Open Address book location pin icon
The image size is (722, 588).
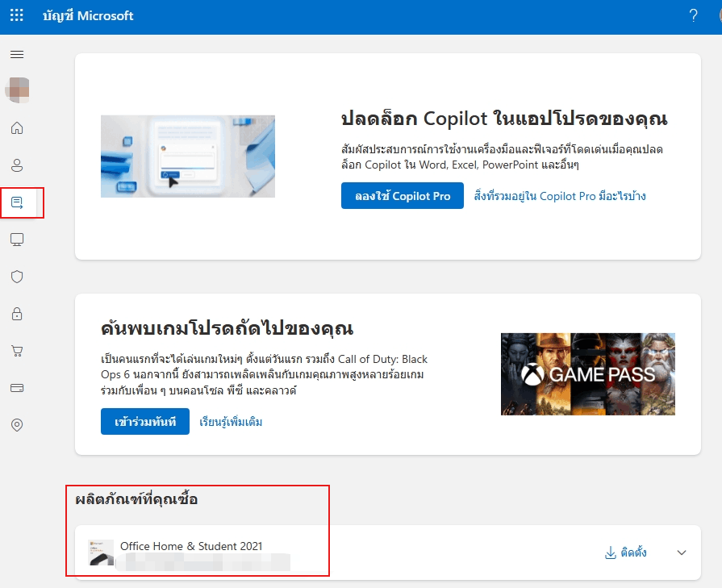(x=17, y=424)
